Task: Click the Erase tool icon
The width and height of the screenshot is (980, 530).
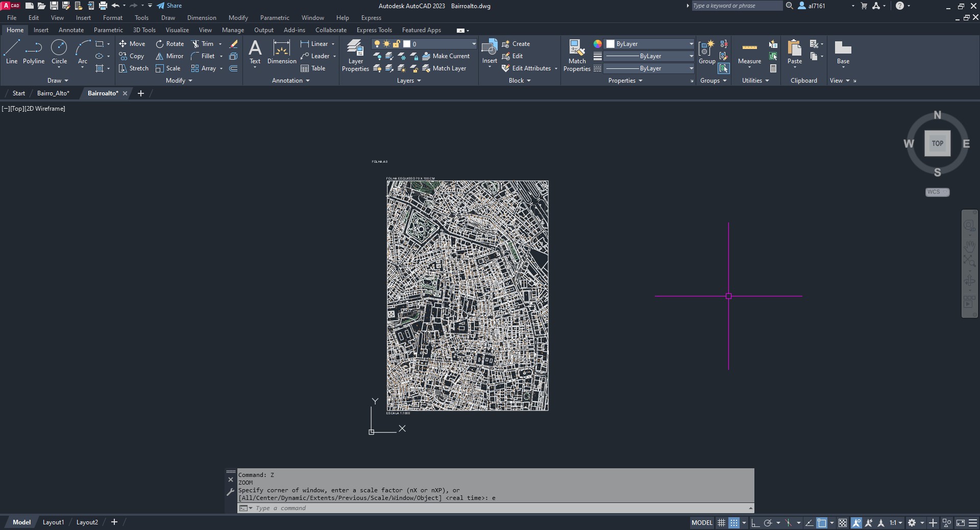Action: pyautogui.click(x=234, y=44)
